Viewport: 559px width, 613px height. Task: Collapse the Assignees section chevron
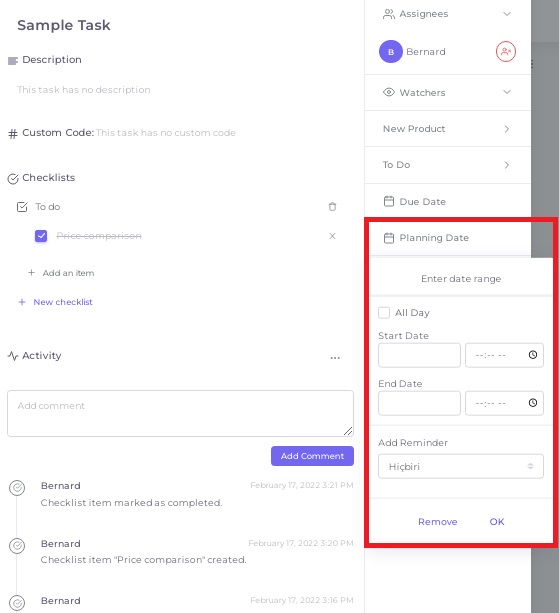(507, 14)
